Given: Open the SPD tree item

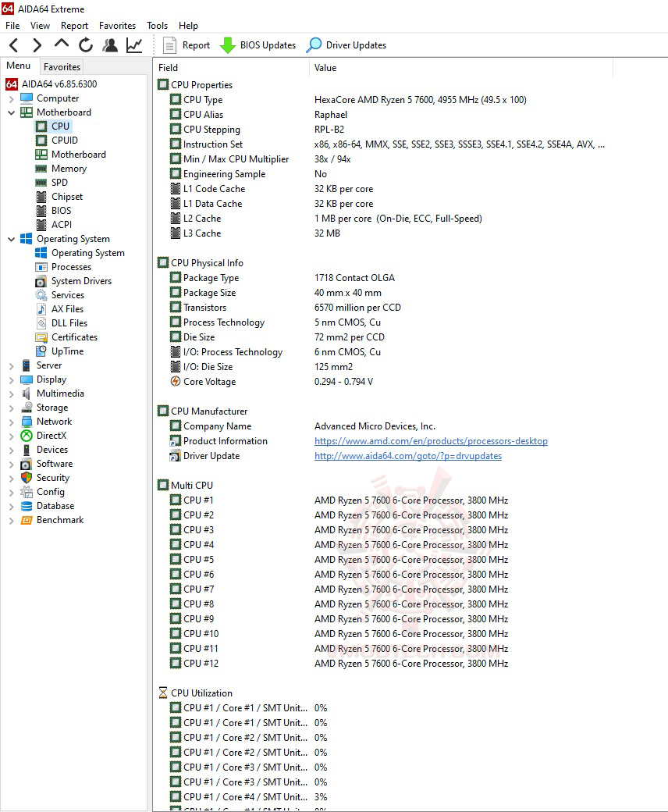Looking at the screenshot, I should click(x=52, y=182).
